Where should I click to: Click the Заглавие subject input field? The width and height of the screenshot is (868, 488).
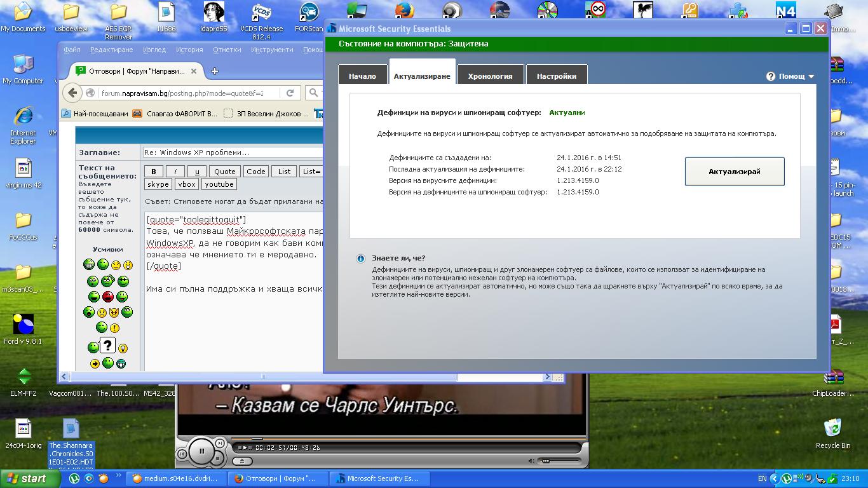[x=232, y=152]
